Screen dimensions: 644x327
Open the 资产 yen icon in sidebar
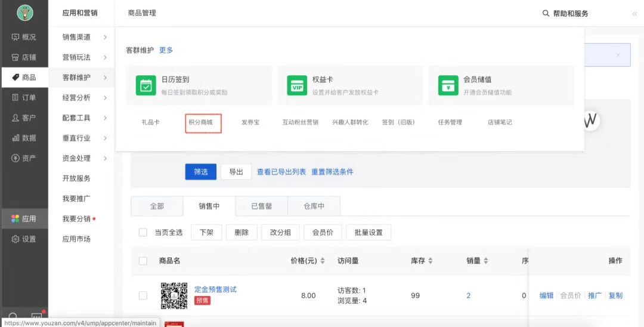pos(15,158)
